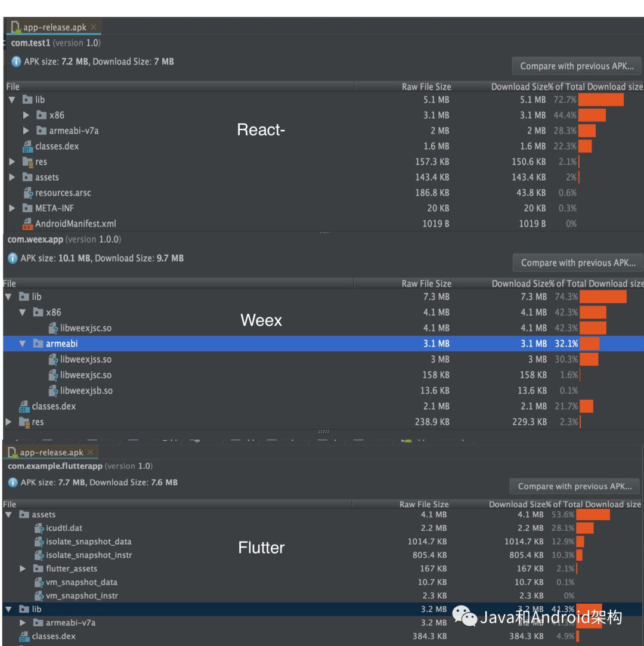This screenshot has height=646, width=644.
Task: Click Compare with previous APK for com.test1
Action: click(x=577, y=66)
